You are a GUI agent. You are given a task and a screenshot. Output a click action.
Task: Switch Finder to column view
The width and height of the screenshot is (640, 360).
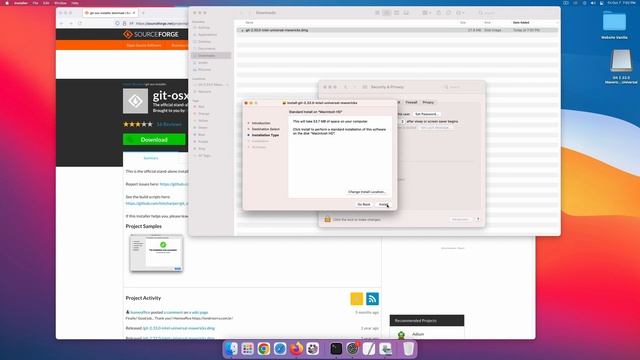(396, 13)
